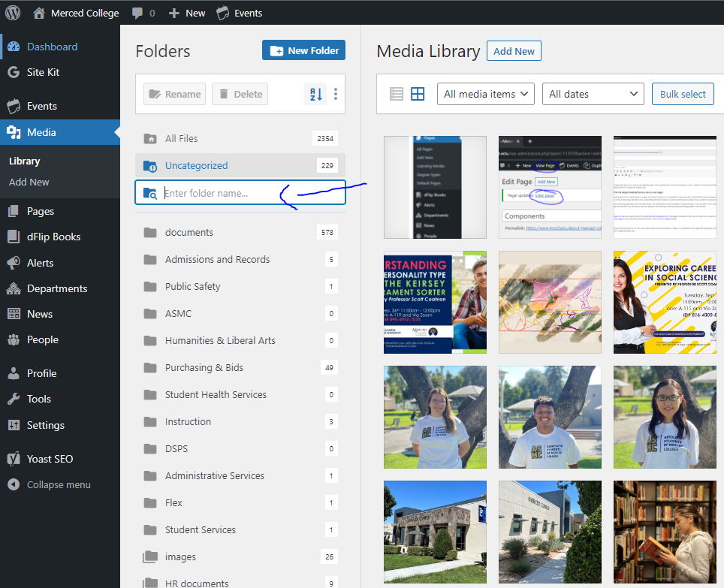Select the hummingbird artwork thumbnail

pos(550,303)
